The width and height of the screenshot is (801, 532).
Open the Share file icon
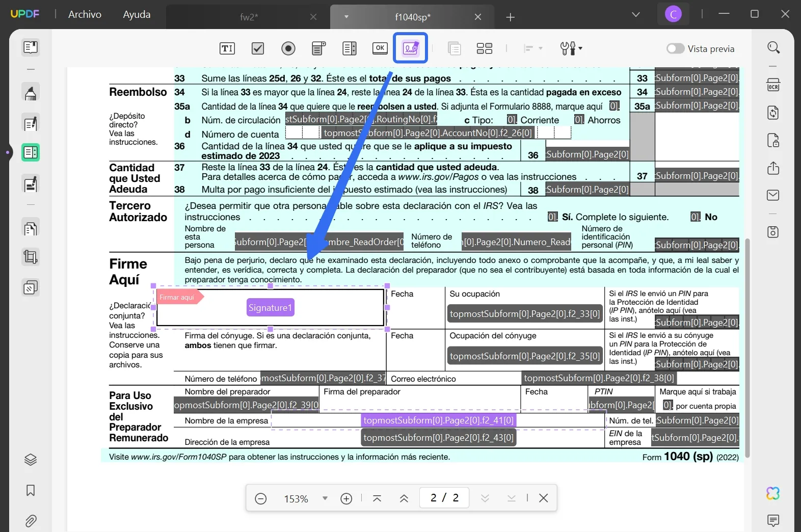point(773,168)
